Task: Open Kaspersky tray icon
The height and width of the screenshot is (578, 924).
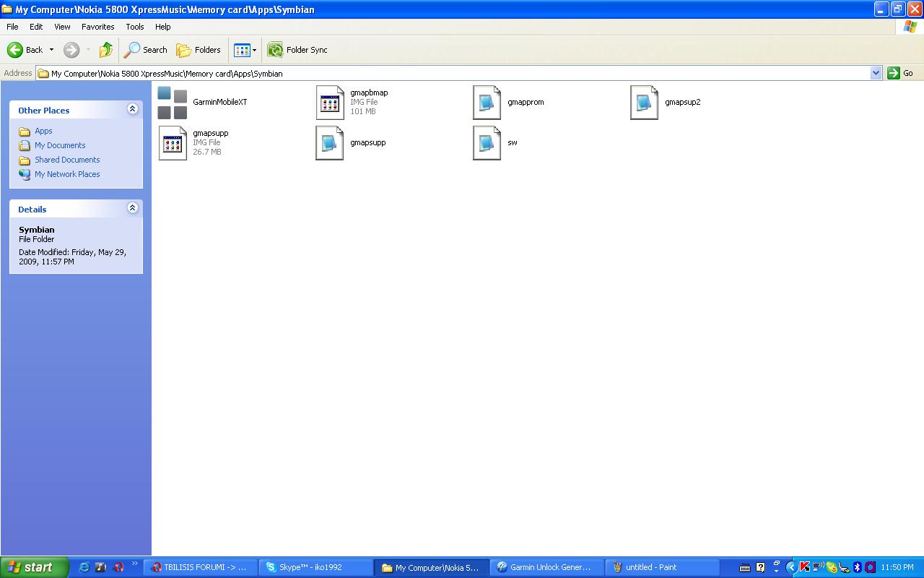Action: point(804,567)
